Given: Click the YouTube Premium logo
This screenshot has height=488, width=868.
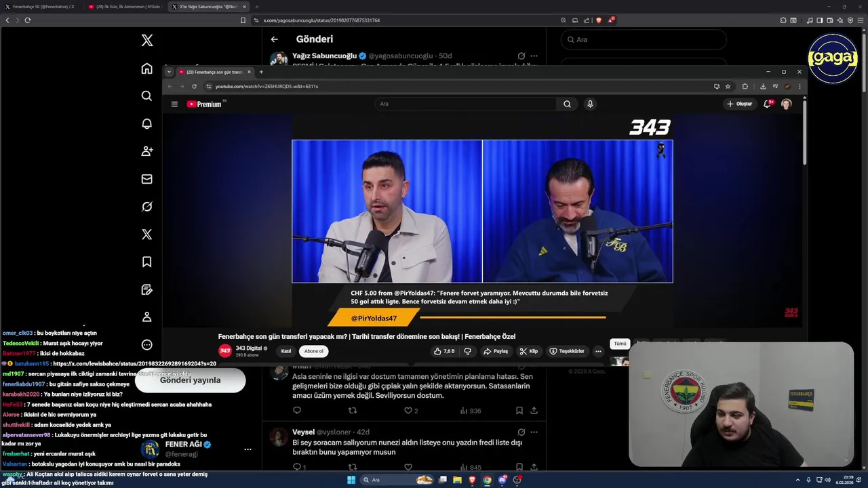Looking at the screenshot, I should pos(205,104).
